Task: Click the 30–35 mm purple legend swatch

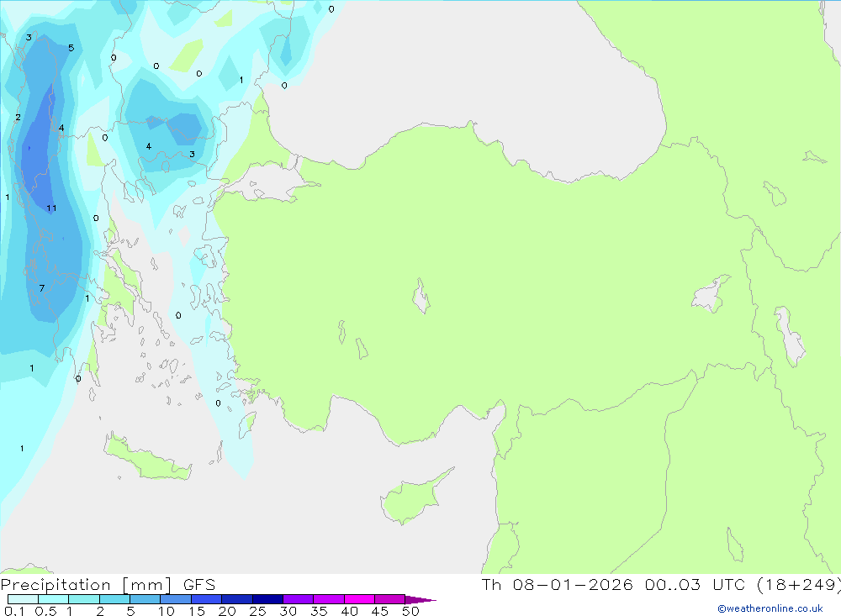Action: point(299,599)
